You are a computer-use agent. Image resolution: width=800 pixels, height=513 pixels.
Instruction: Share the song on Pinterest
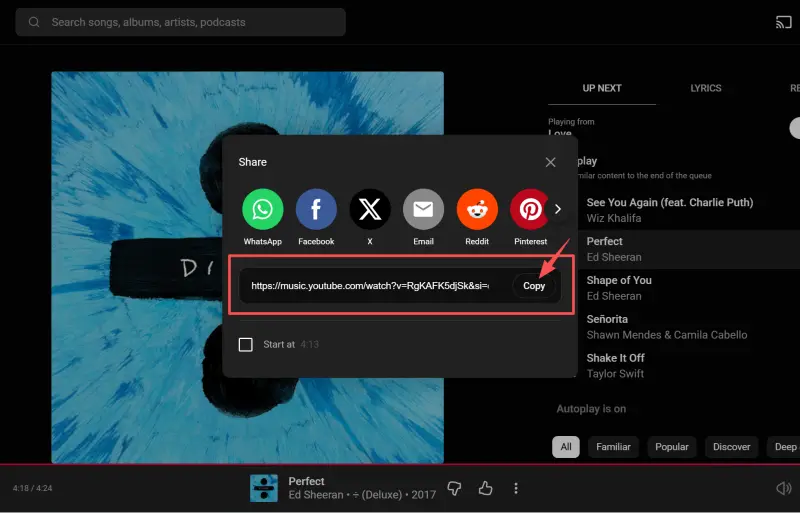coord(529,209)
